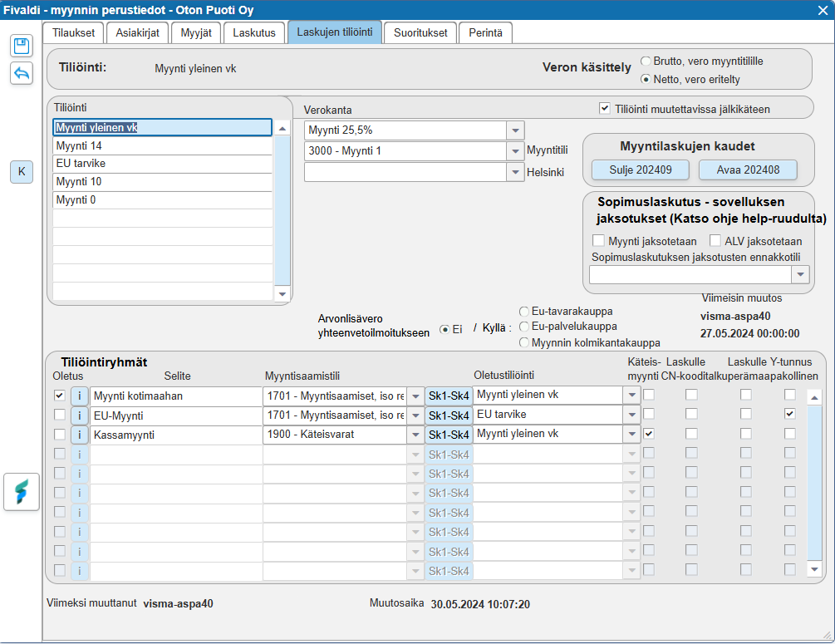Open info for Kassamyynti row
This screenshot has width=835, height=644.
pos(80,434)
